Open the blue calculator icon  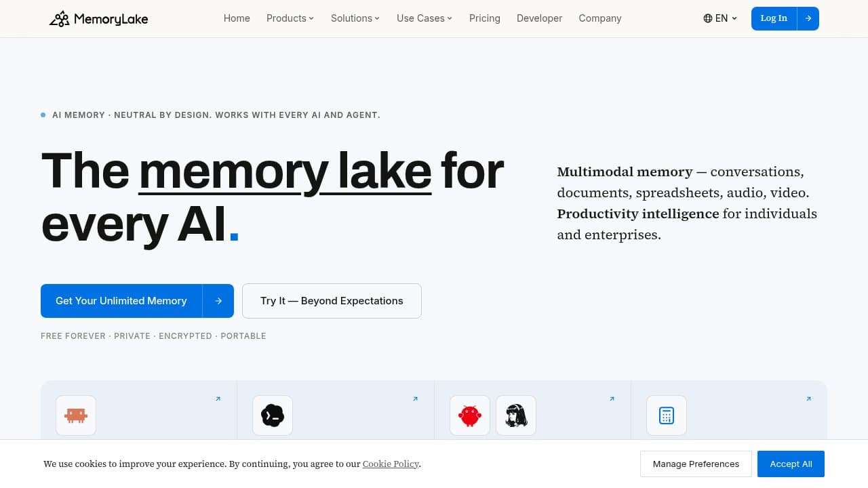[667, 415]
